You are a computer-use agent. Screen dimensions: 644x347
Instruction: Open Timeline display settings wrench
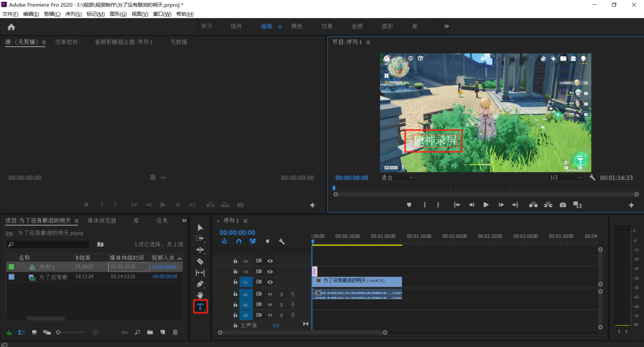pyautogui.click(x=281, y=242)
